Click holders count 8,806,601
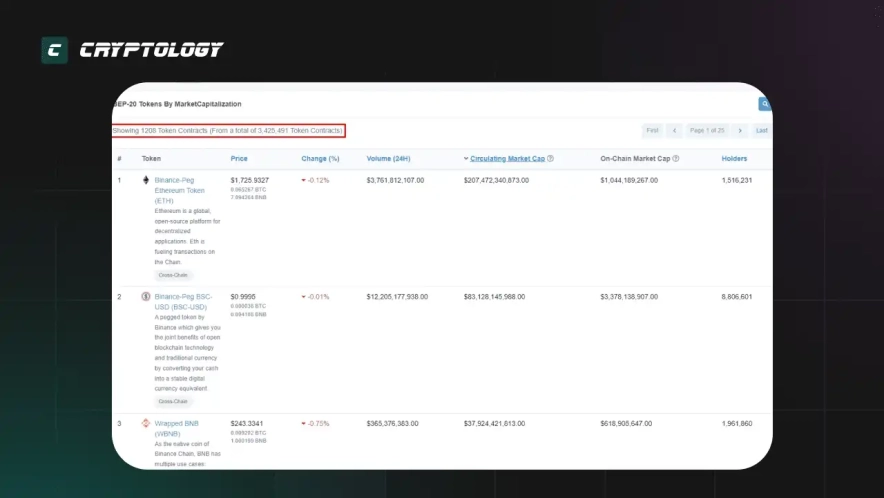This screenshot has width=884, height=498. click(737, 296)
